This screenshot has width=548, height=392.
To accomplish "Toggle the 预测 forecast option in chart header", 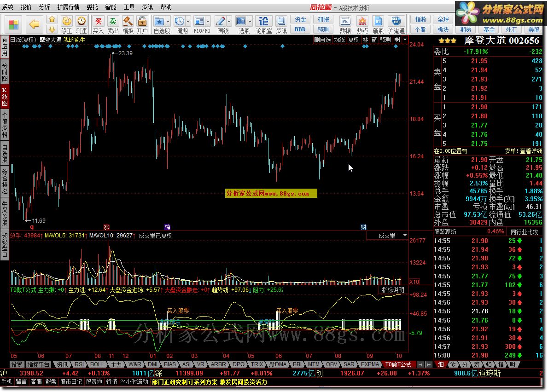I will pos(385,40).
